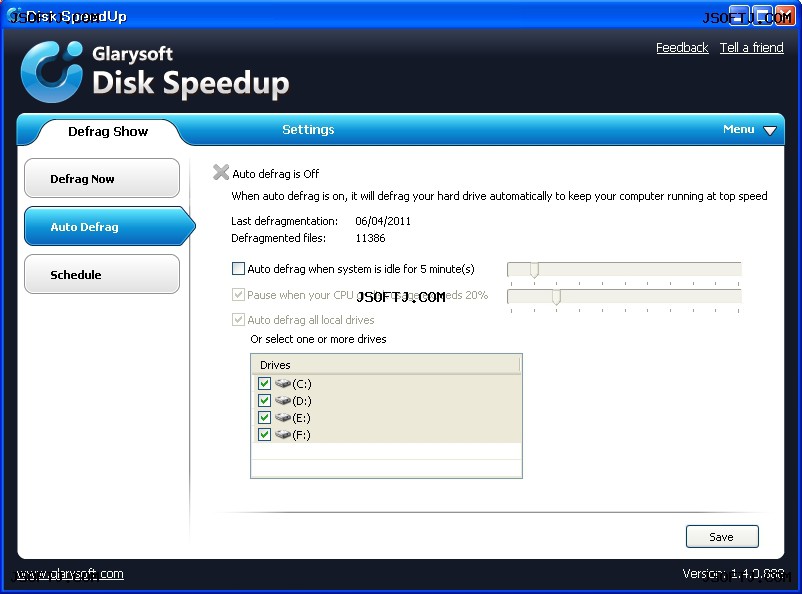
Task: Click the F: drive icon
Action: point(282,434)
